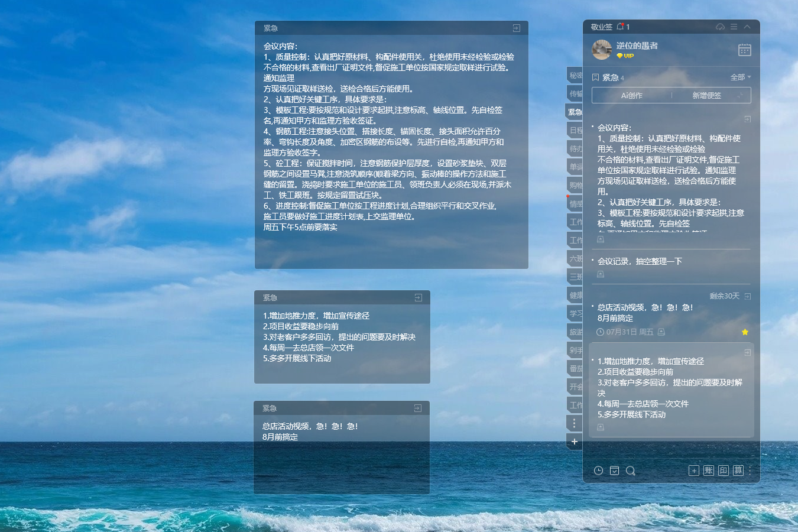
Task: Open the 算 calculator tool
Action: coord(738,471)
